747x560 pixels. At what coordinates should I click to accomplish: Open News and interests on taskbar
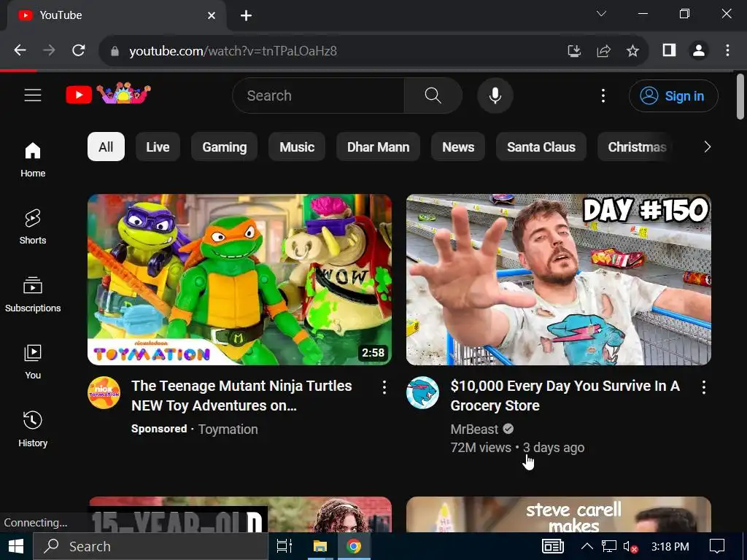553,546
